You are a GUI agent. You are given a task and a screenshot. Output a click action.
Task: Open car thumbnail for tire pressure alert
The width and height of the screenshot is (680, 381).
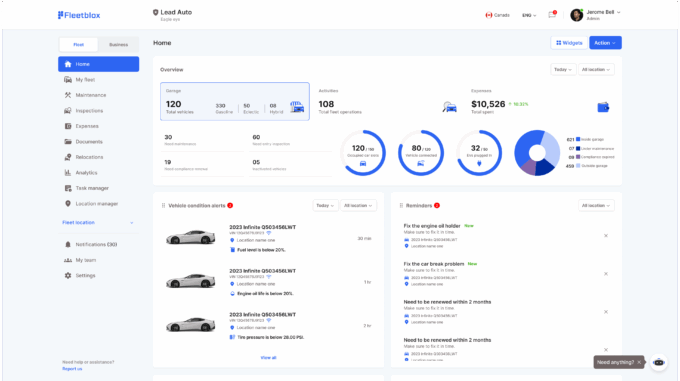190,325
